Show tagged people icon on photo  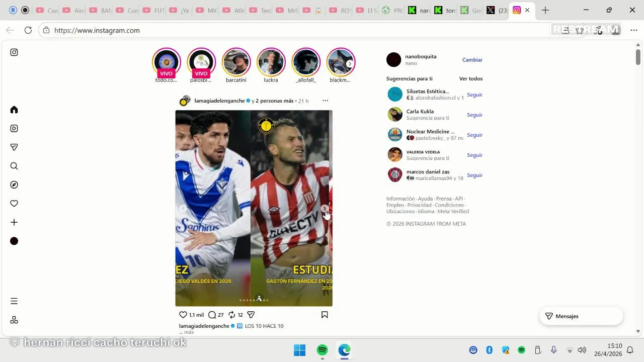pos(259,298)
